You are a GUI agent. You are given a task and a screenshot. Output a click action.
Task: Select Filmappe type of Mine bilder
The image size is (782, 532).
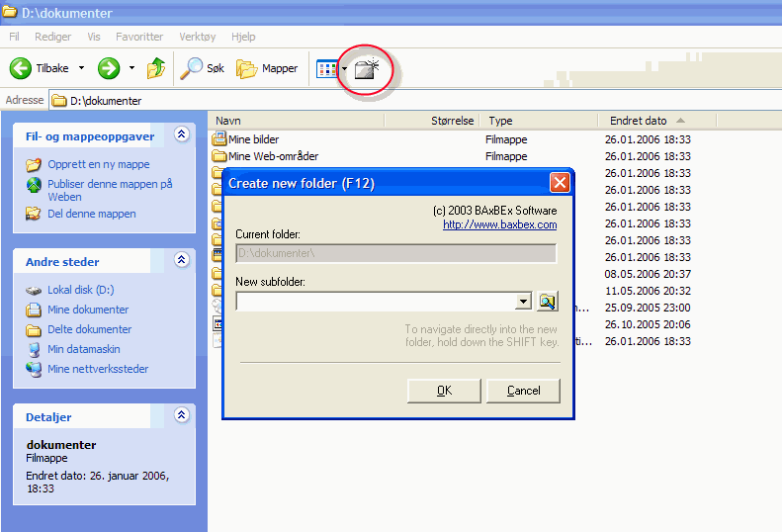[506, 139]
